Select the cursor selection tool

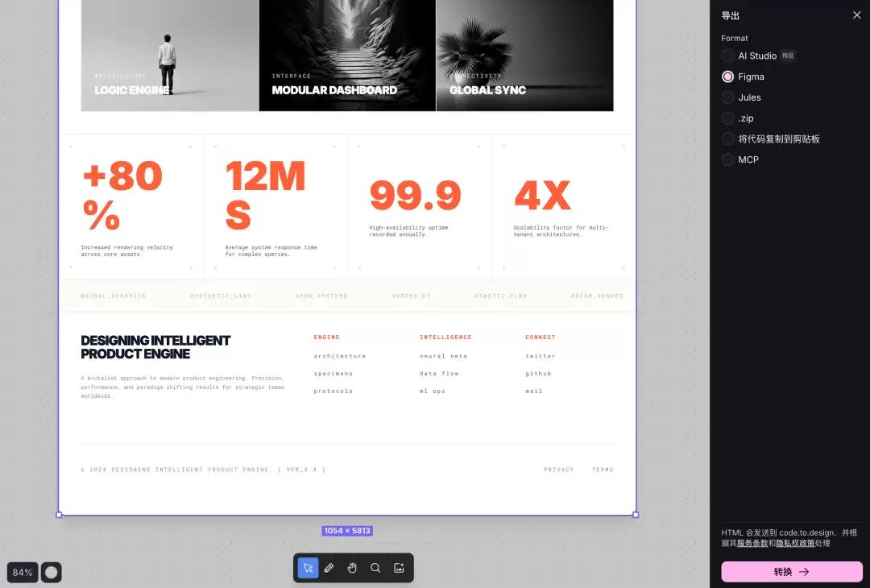pos(308,568)
